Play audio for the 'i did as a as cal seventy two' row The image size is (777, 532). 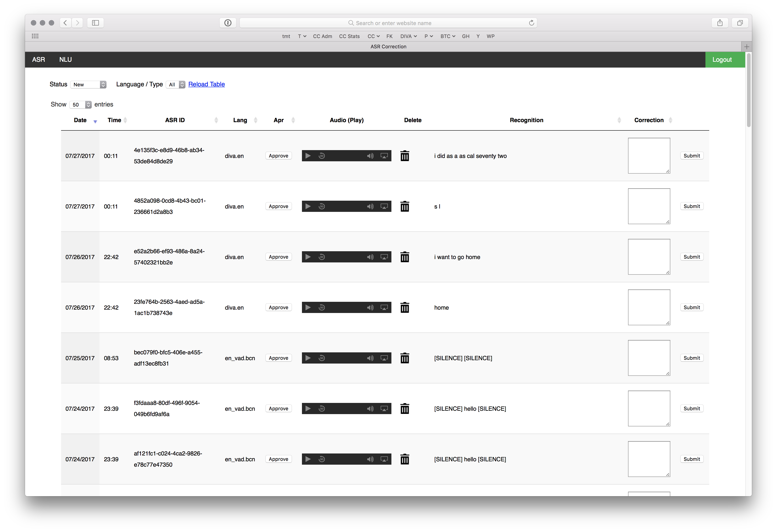point(308,156)
